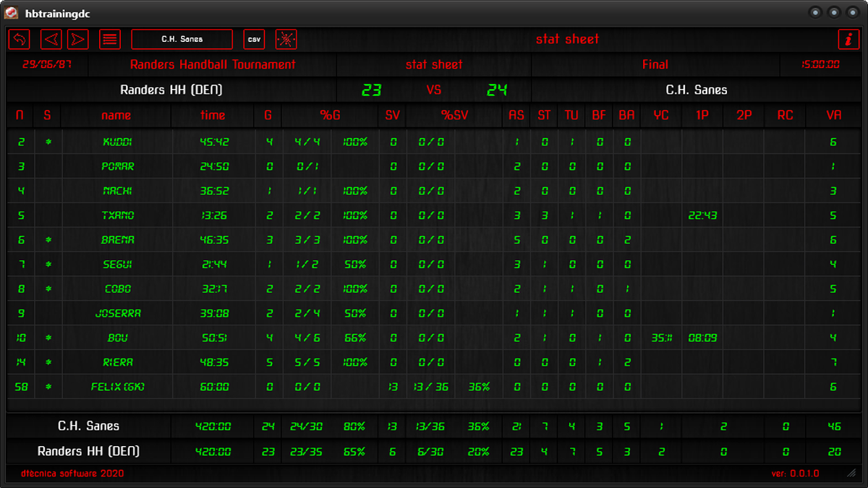The height and width of the screenshot is (488, 868).
Task: Click the crossed-out target icon in toolbar
Action: point(286,39)
